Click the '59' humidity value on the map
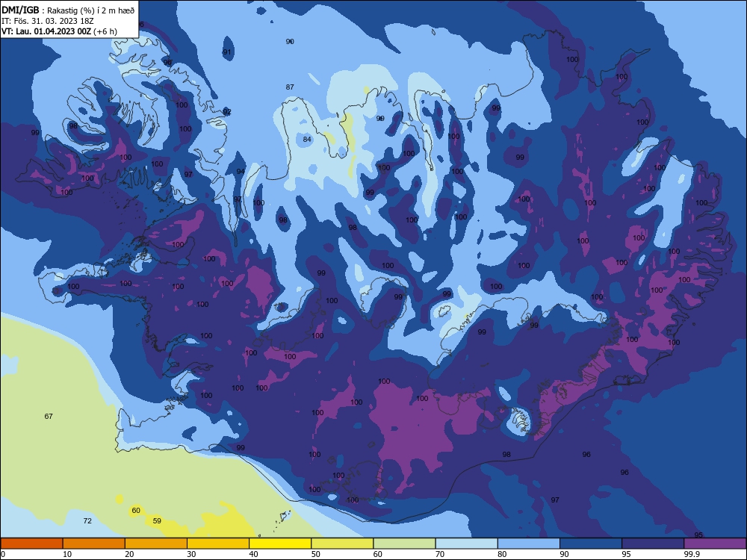Image resolution: width=747 pixels, height=560 pixels. click(x=157, y=521)
